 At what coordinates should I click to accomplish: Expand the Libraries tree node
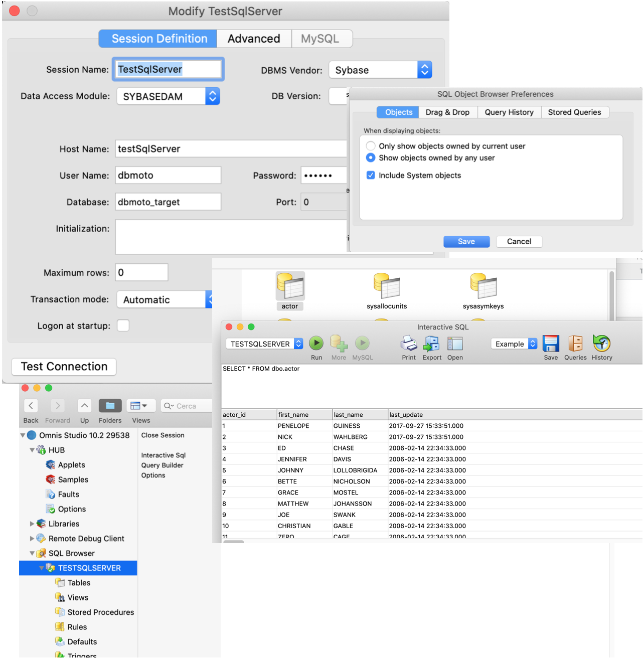coord(32,524)
